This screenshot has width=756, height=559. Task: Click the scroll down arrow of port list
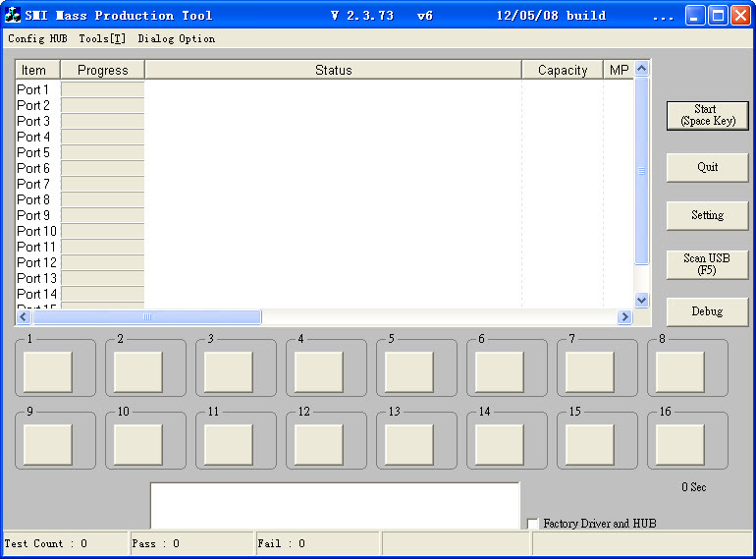coord(641,300)
